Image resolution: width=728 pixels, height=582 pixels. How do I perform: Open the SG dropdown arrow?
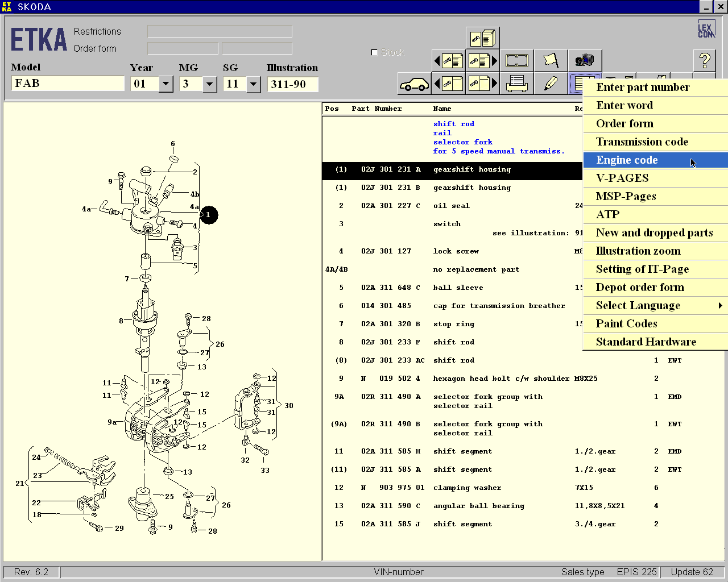(x=253, y=84)
